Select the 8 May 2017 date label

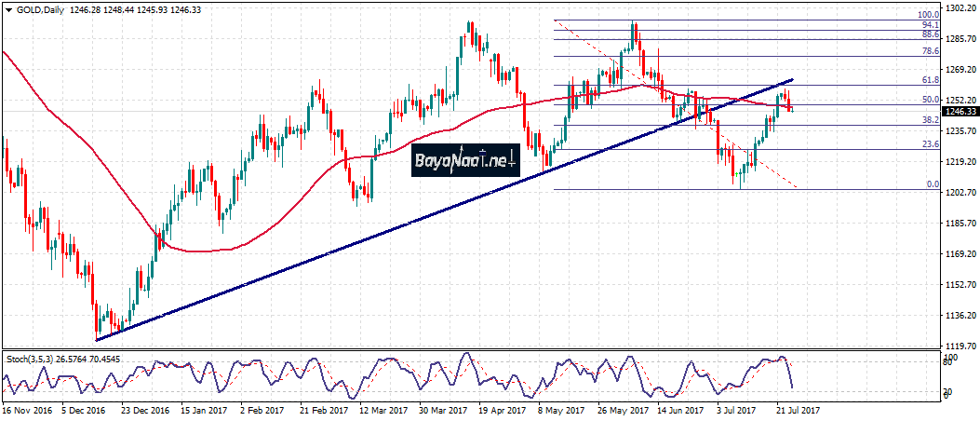point(562,409)
